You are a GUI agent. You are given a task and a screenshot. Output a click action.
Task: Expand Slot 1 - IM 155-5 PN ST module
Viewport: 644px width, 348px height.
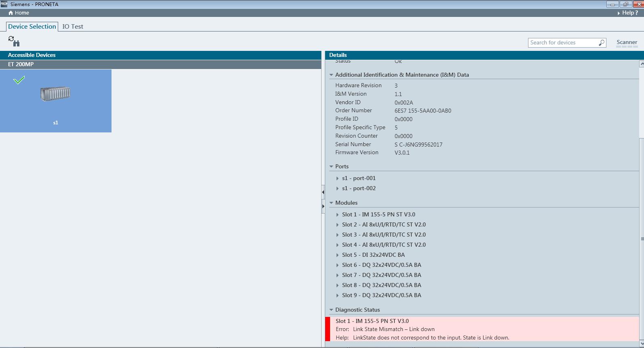coord(338,215)
